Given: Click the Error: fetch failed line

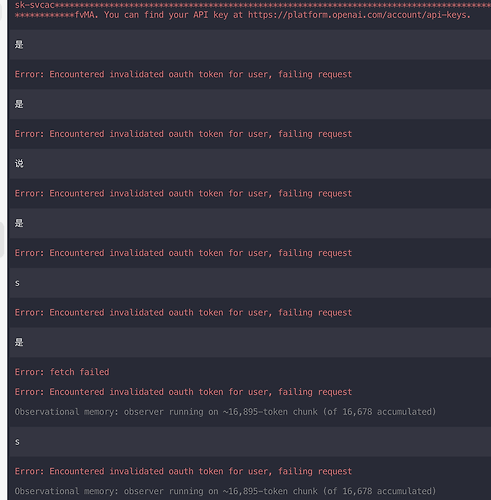Looking at the screenshot, I should coord(62,372).
